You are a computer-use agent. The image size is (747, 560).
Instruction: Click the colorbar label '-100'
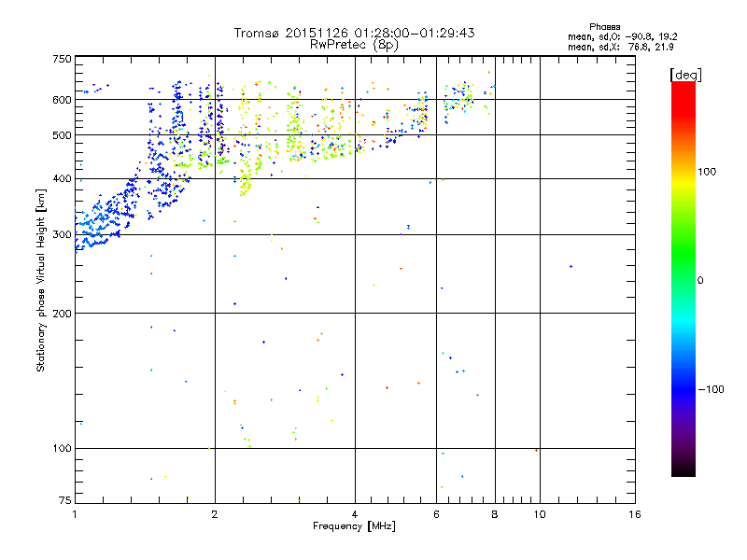pyautogui.click(x=712, y=389)
